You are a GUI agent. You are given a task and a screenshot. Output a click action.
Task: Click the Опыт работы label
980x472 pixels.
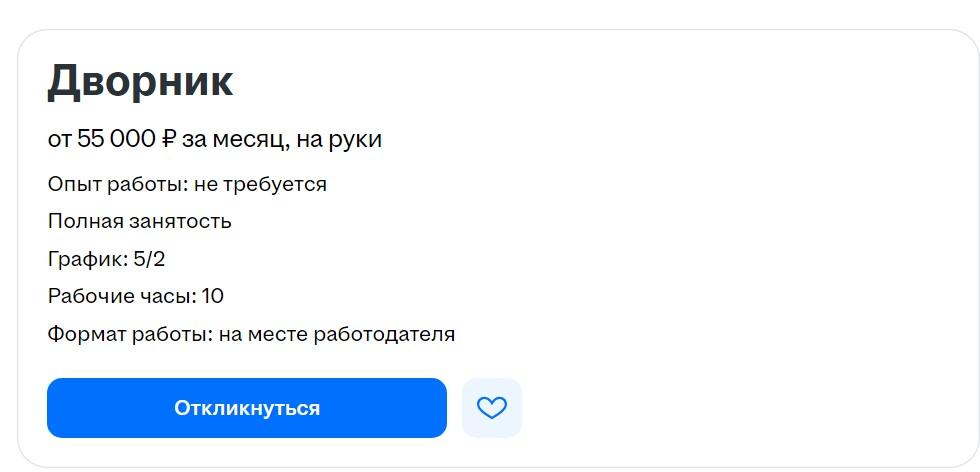point(109,184)
